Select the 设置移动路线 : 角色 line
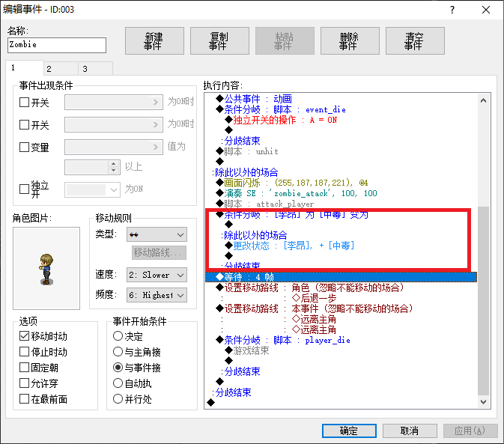The width and height of the screenshot is (504, 444). coord(309,288)
